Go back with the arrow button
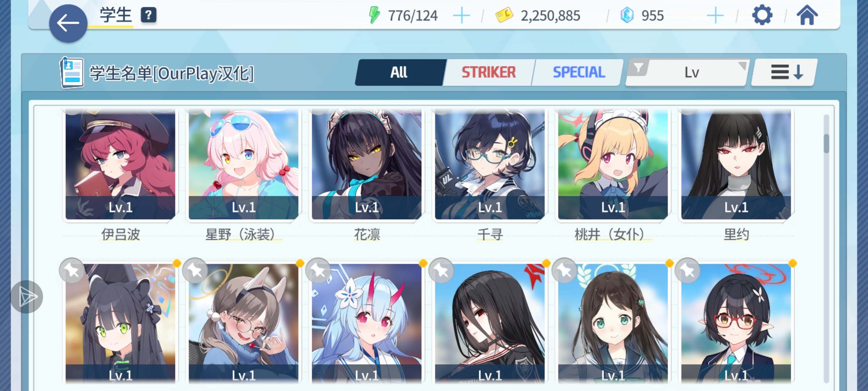 [x=68, y=24]
